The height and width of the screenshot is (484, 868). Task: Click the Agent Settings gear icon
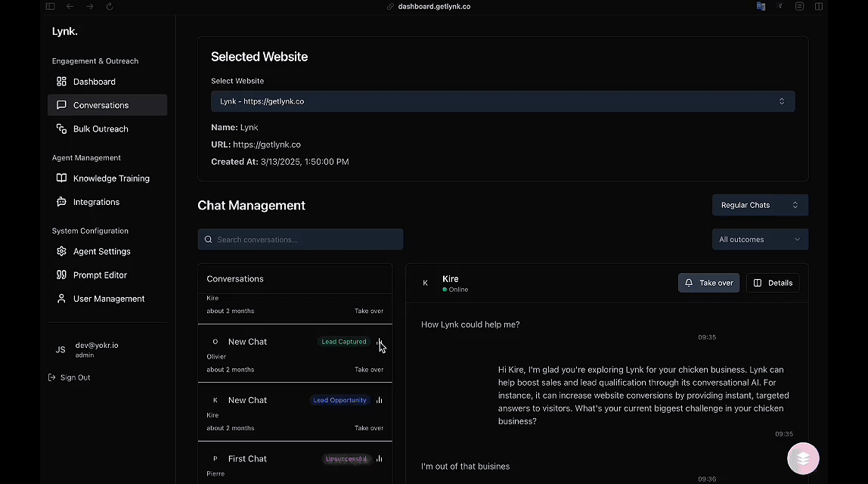61,251
